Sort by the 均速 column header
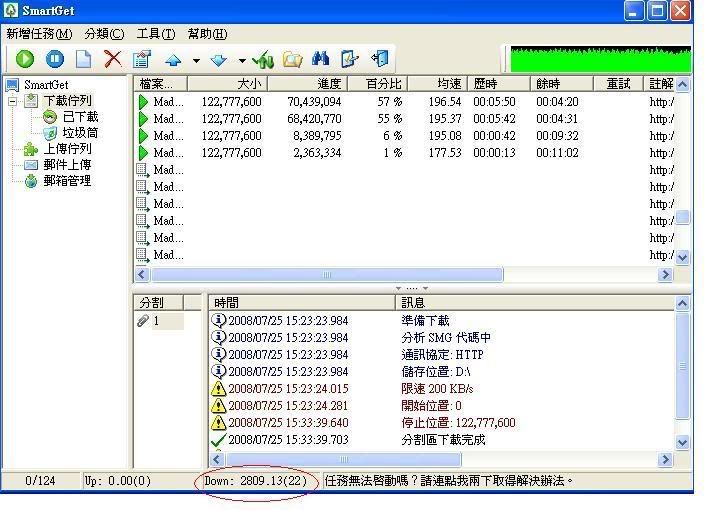 pyautogui.click(x=438, y=84)
